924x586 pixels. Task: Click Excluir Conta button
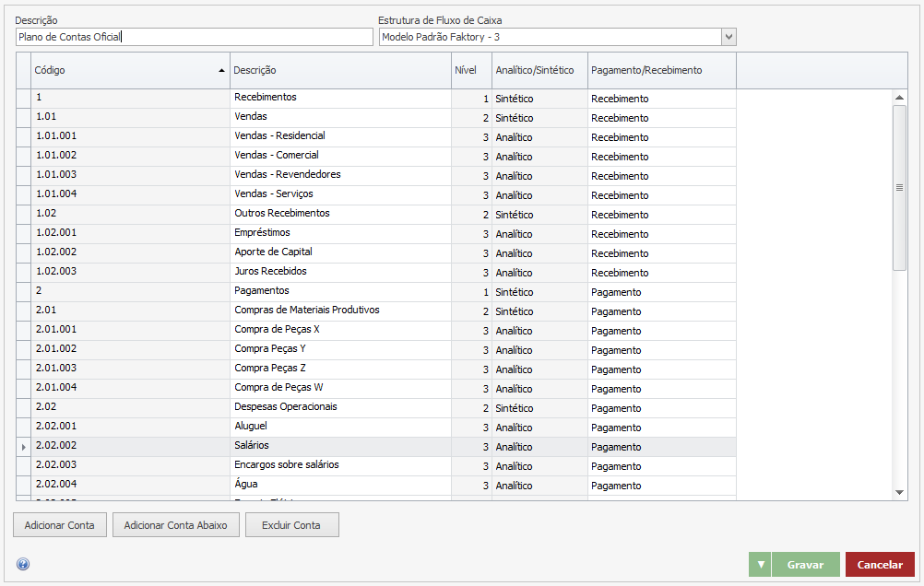(291, 525)
